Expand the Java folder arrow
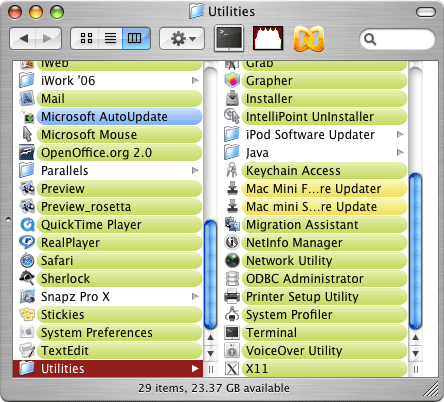This screenshot has height=402, width=444. coord(400,152)
